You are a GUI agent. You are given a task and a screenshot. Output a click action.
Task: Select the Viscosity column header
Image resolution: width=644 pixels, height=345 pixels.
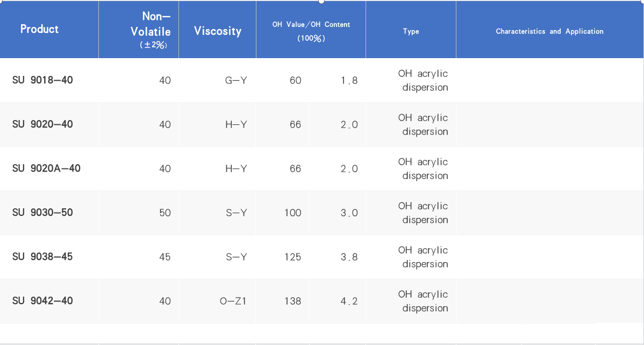[218, 31]
